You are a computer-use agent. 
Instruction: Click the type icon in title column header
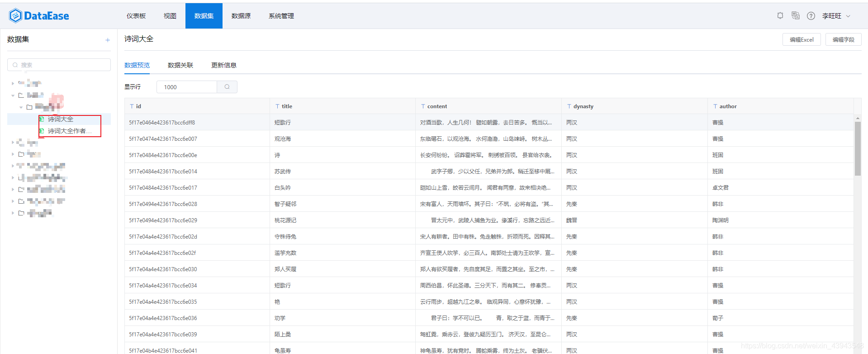coord(277,106)
